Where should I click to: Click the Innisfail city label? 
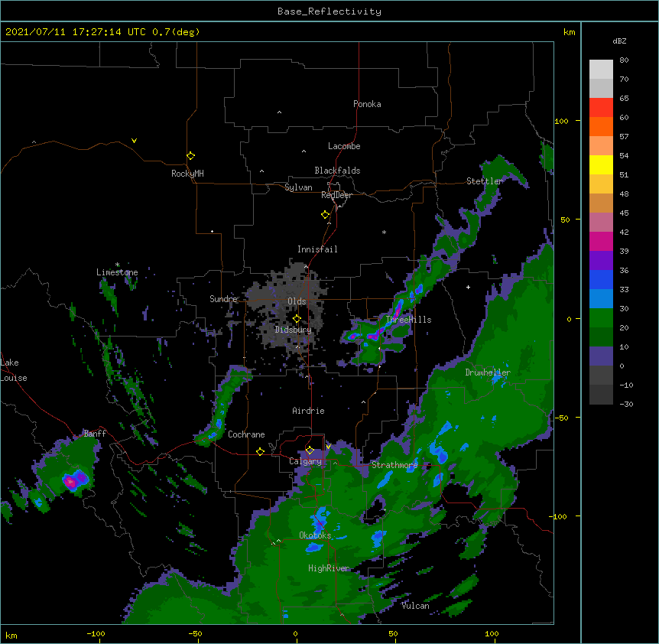(x=317, y=249)
